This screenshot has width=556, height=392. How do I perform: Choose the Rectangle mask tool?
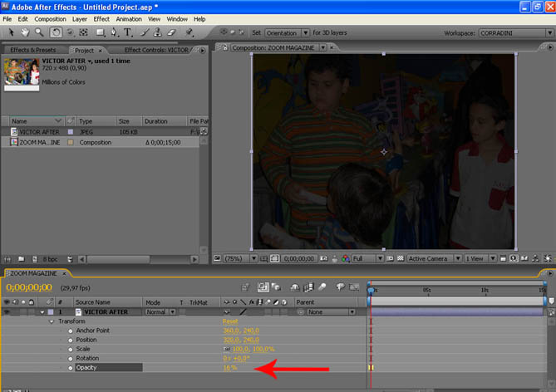pos(100,32)
